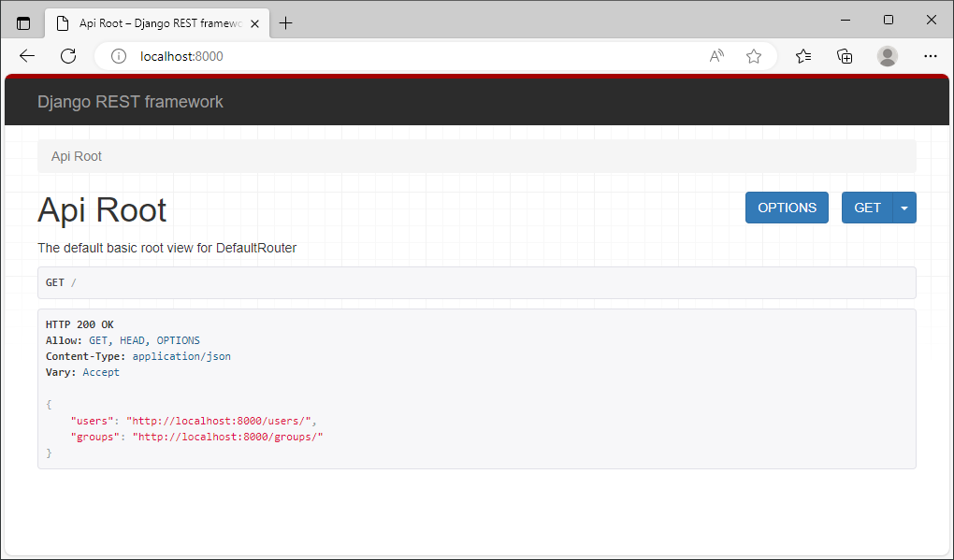
Task: Click the Vary Accept header value
Action: click(x=101, y=372)
